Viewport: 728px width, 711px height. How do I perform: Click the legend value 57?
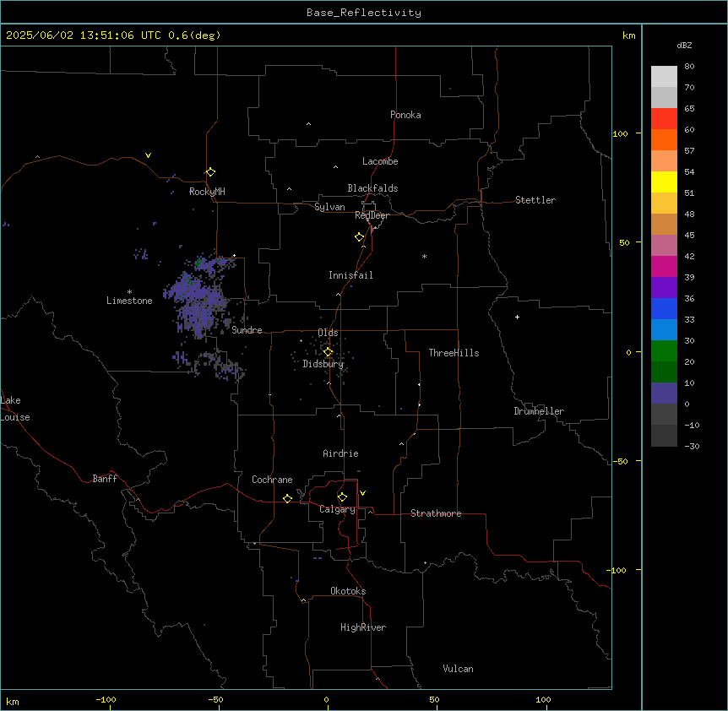coord(689,151)
